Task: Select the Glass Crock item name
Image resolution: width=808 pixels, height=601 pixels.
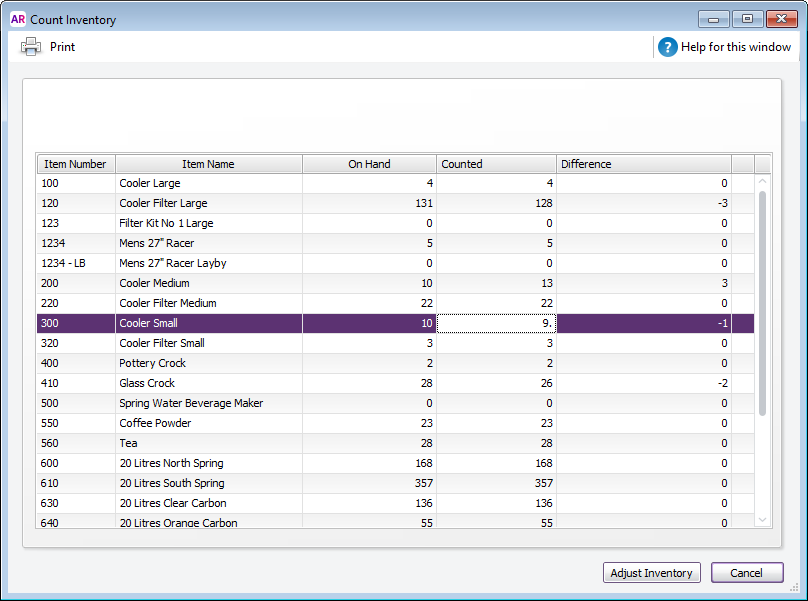Action: [x=147, y=383]
